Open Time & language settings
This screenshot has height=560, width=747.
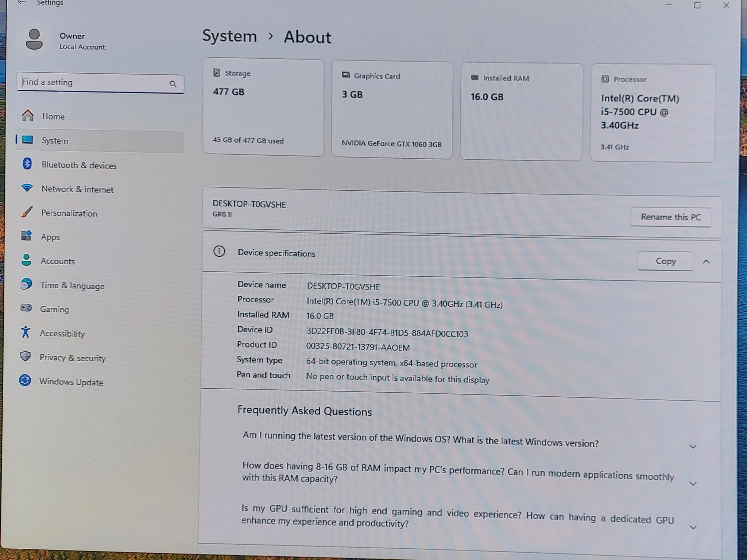click(72, 286)
